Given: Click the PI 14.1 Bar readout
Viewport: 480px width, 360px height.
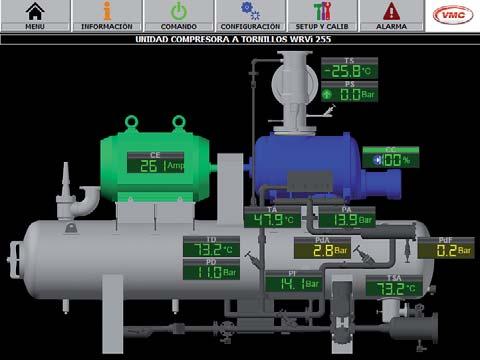Looking at the screenshot, I should point(294,281).
